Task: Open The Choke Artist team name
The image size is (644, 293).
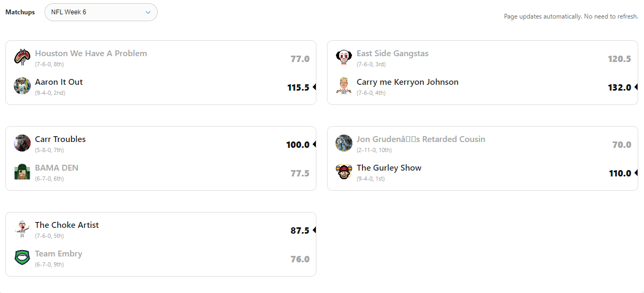Action: tap(67, 225)
